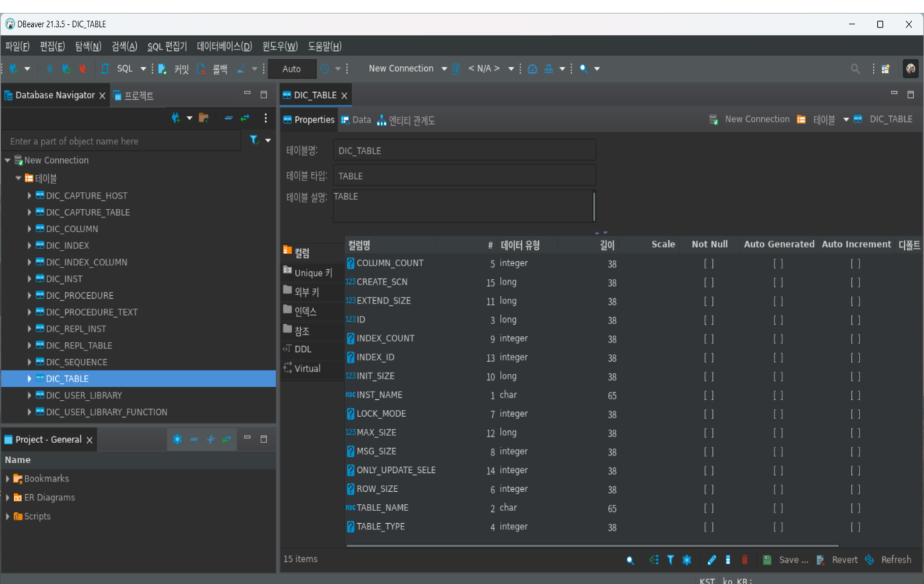This screenshot has height=584, width=924.
Task: Toggle Auto Generated checkbox for ROW_SIZE row
Action: (778, 489)
